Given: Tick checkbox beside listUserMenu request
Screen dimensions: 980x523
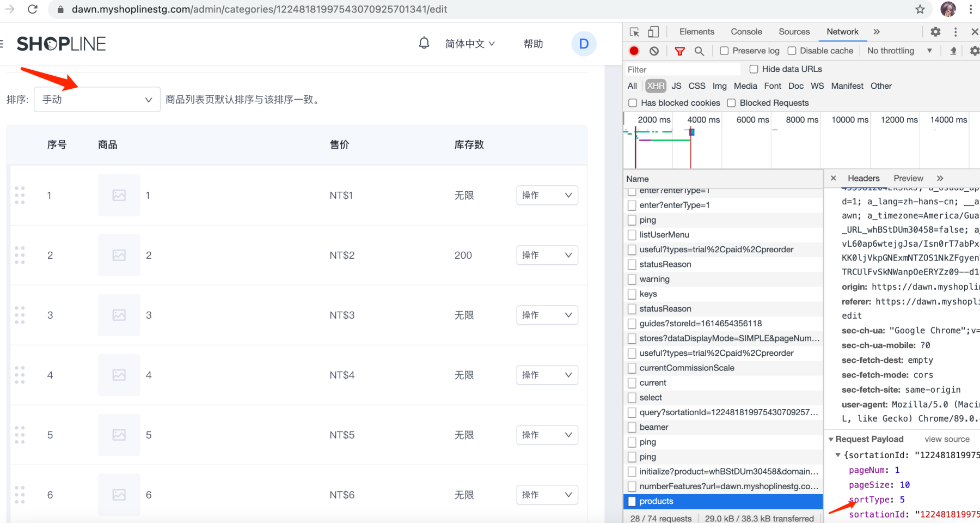Looking at the screenshot, I should pos(632,235).
